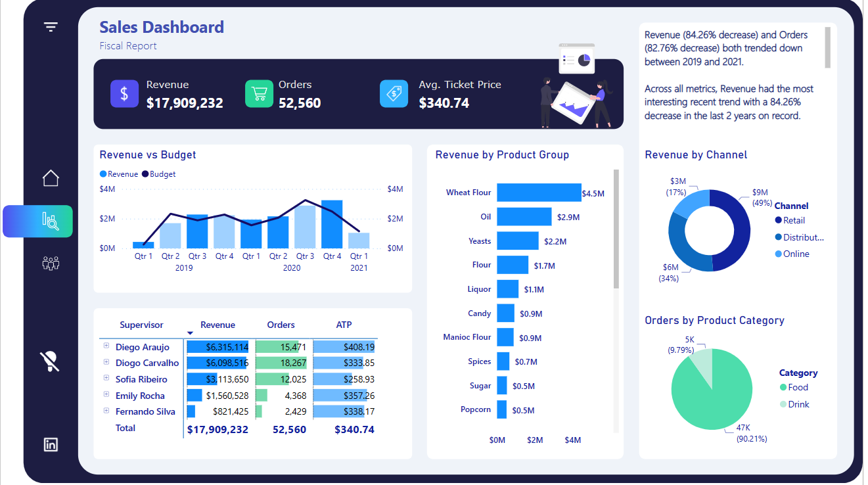Select the Wheat Flour bar
Viewport: 868px width, 485px height.
(539, 193)
